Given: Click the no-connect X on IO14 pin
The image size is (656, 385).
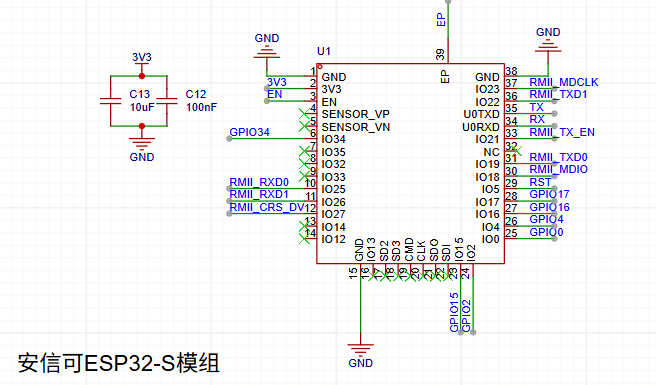Looking at the screenshot, I should 305,226.
